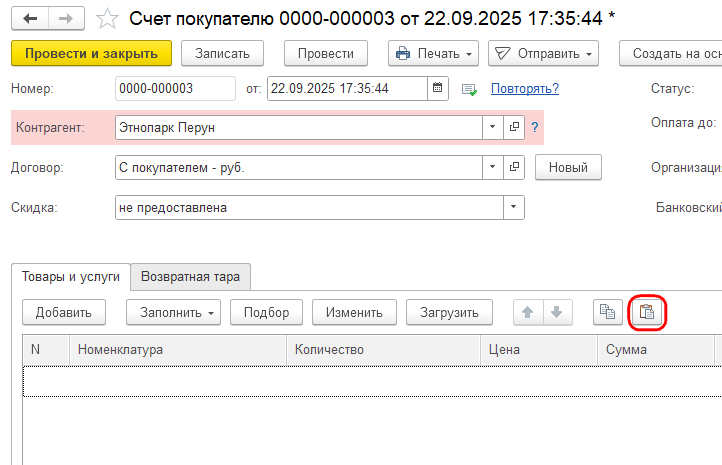
Task: Open the Подбор selection
Action: (267, 312)
